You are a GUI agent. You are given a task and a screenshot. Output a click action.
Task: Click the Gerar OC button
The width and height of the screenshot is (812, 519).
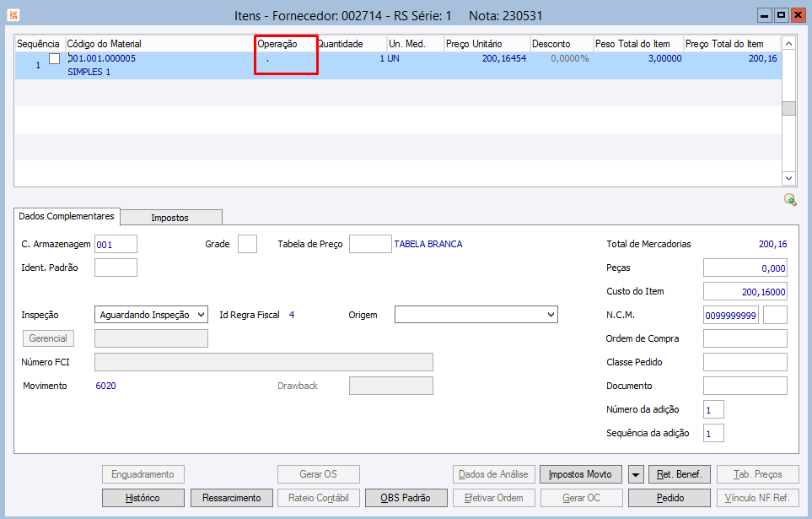(582, 498)
